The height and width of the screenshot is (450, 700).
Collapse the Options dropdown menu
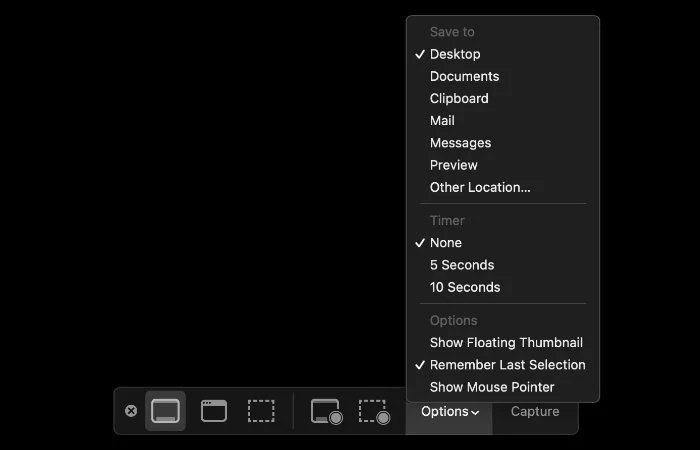(x=449, y=411)
